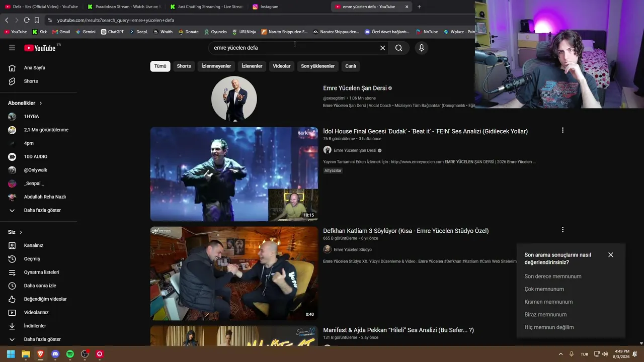
Task: Open more options for İdol House video
Action: [x=562, y=130]
